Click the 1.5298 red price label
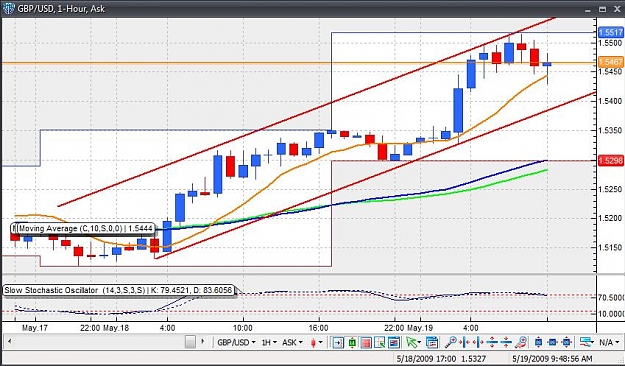This screenshot has width=625, height=366. [611, 161]
